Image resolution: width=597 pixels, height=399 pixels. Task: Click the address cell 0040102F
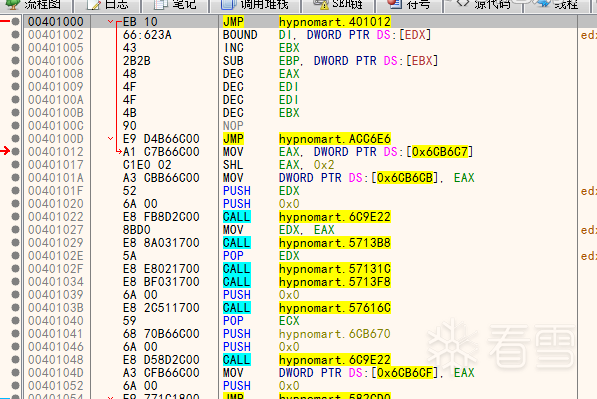[x=56, y=268]
